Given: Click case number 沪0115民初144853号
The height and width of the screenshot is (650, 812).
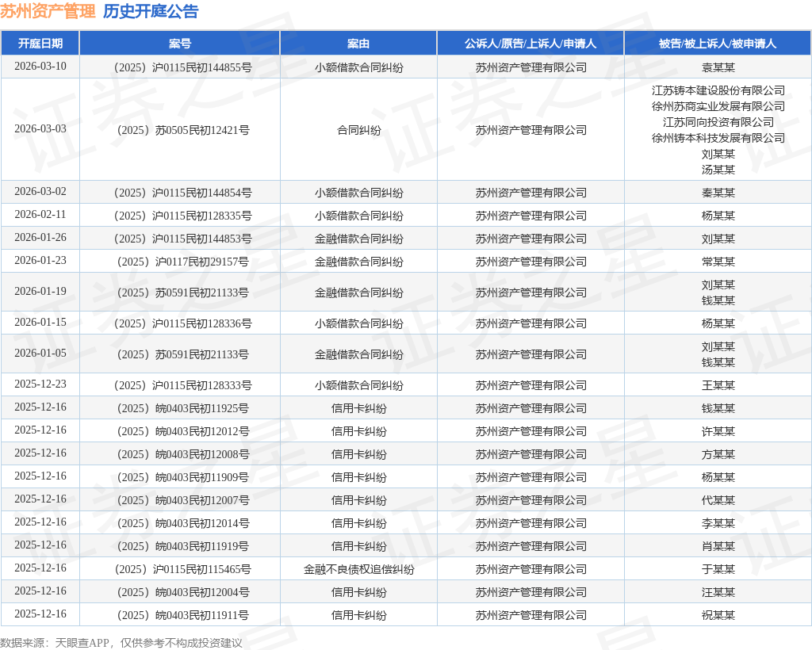Looking at the screenshot, I should (183, 239).
